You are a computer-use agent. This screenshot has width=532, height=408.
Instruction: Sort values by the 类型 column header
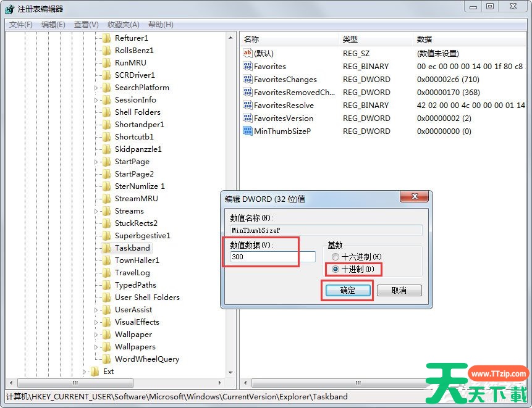click(x=376, y=40)
